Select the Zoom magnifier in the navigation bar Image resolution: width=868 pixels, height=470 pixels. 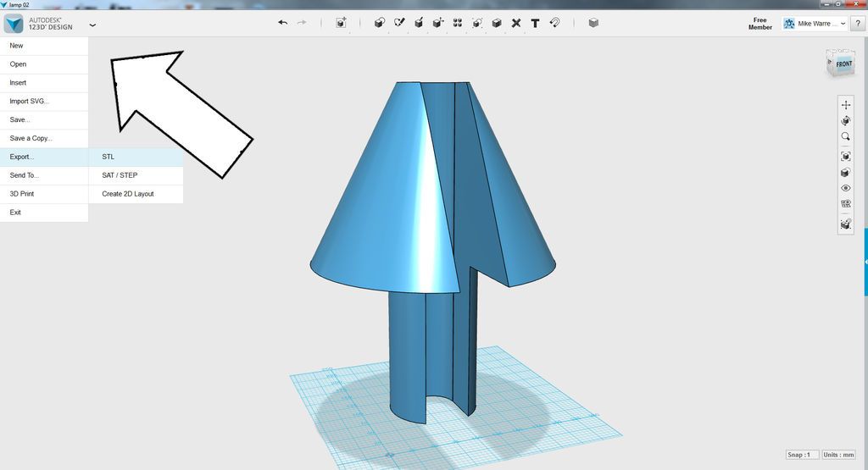[846, 136]
